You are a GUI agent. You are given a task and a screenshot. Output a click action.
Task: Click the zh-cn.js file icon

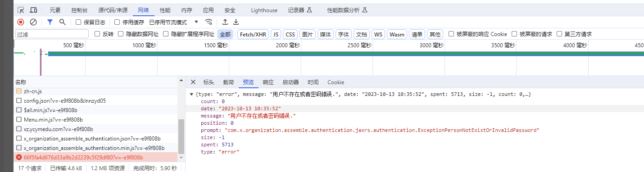click(x=19, y=91)
